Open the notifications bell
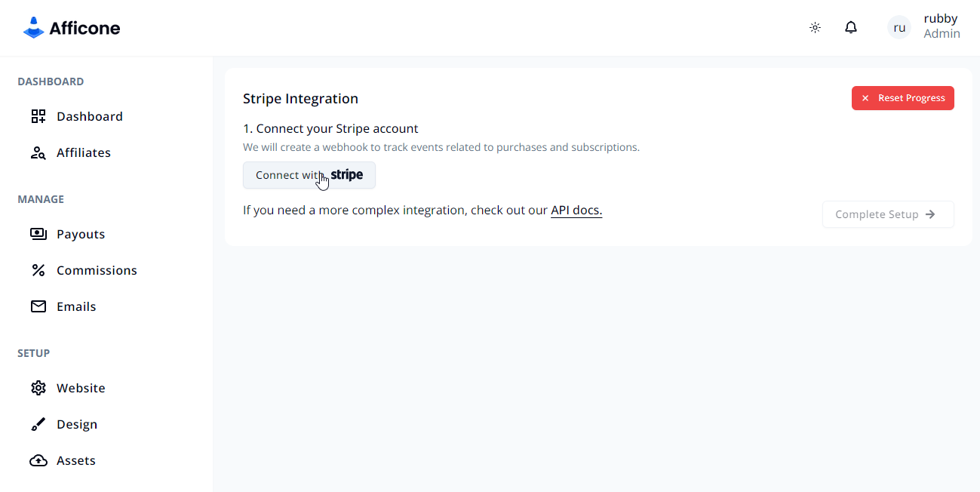This screenshot has height=492, width=980. click(x=851, y=28)
